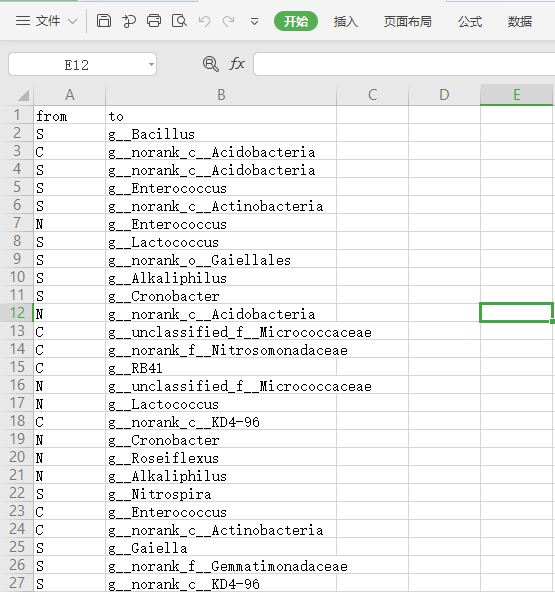This screenshot has height=592, width=555.
Task: Click the fx insert function icon
Action: (237, 63)
